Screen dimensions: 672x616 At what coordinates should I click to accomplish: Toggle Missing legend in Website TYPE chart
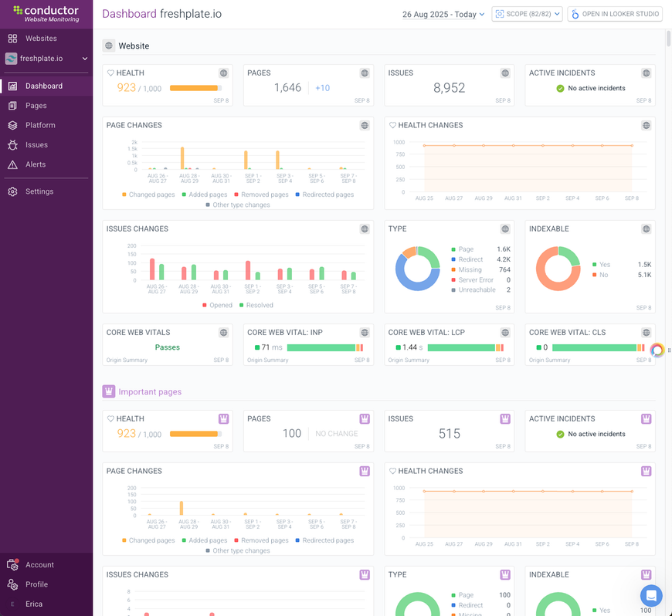pos(467,270)
